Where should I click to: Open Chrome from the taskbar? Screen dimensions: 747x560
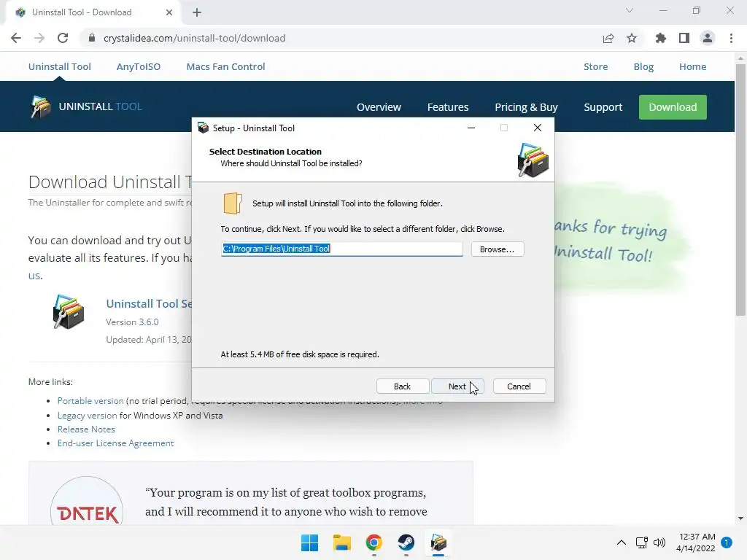tap(374, 542)
